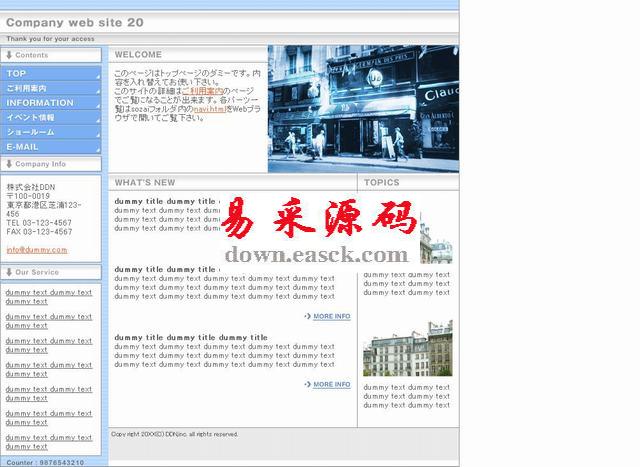Click arrow icon beside second MORE INFO
The height and width of the screenshot is (467, 640).
[307, 384]
